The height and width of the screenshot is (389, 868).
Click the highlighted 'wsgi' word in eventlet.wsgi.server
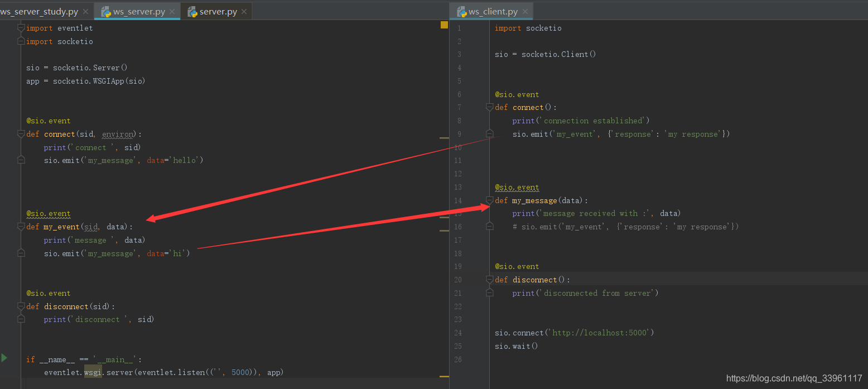point(93,372)
